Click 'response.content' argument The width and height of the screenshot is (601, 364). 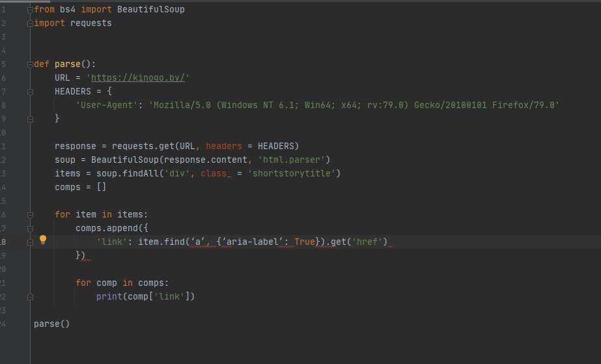206,160
